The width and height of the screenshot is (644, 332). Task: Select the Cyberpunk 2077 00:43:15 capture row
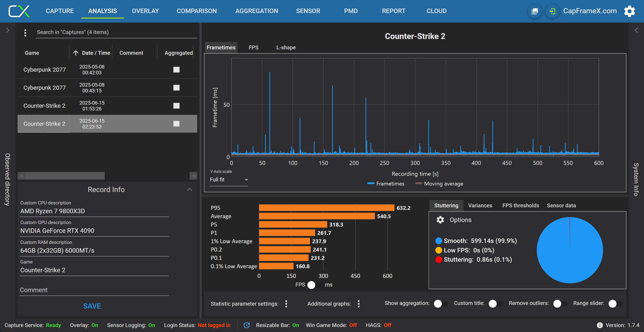click(x=107, y=88)
